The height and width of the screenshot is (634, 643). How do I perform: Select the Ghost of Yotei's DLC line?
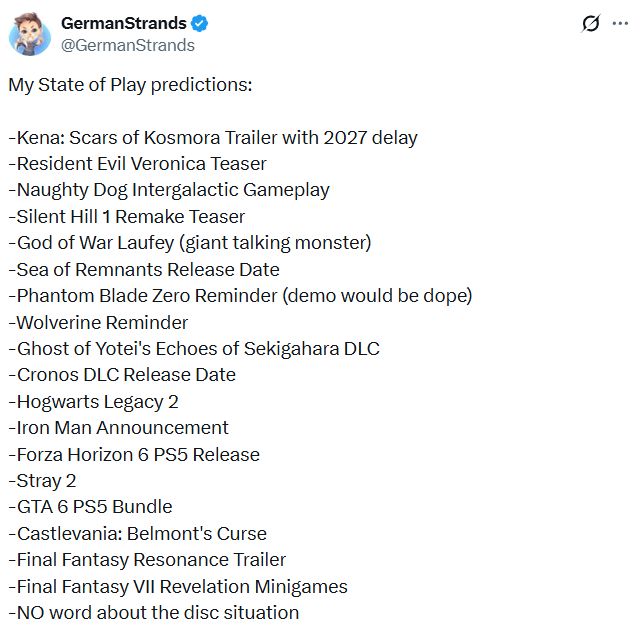194,349
